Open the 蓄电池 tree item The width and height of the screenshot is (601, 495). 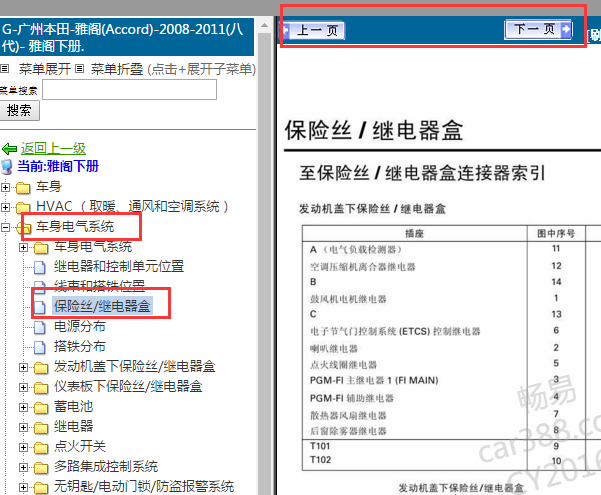point(74,406)
